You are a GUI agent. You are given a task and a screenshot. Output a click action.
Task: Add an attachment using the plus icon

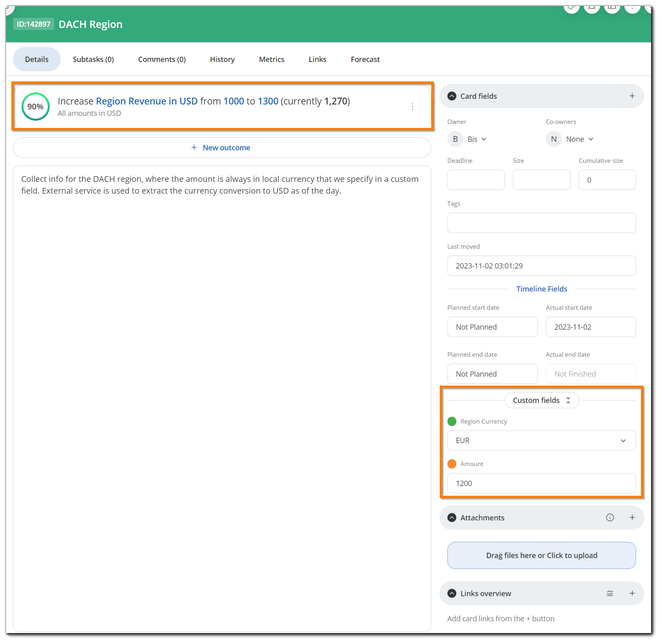tap(632, 518)
